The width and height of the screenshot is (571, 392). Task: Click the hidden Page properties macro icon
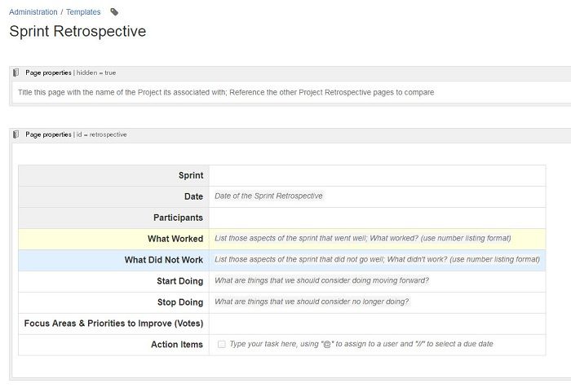tap(16, 73)
